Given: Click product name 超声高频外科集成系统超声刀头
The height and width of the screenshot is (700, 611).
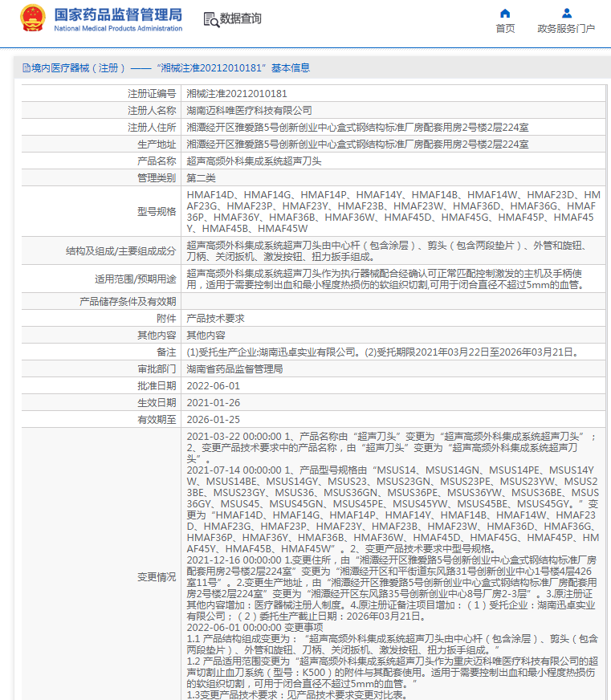Looking at the screenshot, I should [255, 161].
